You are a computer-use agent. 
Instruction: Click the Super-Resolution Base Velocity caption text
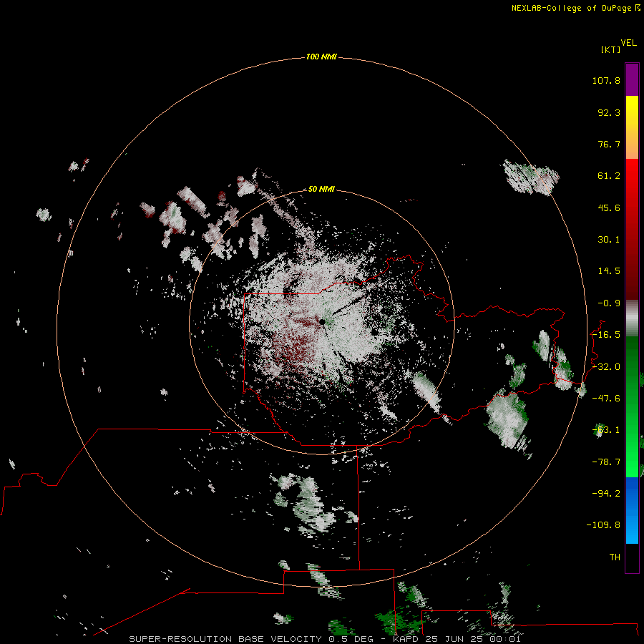pyautogui.click(x=325, y=639)
